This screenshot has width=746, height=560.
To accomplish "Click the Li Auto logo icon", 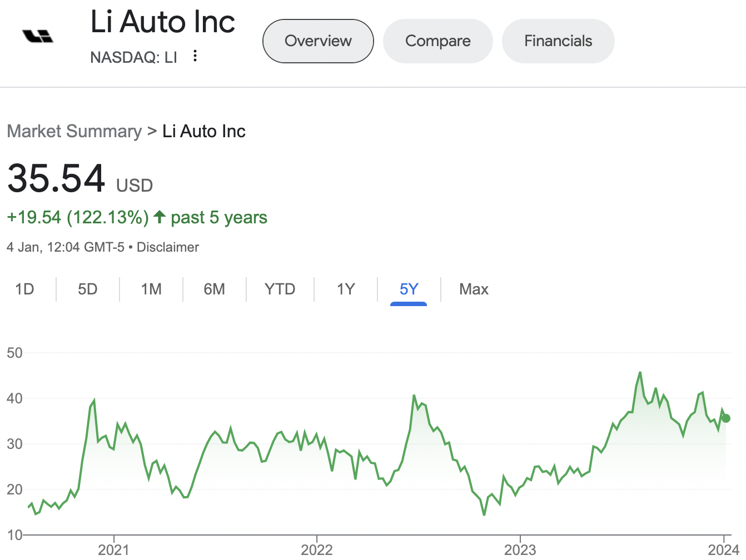I will tap(38, 37).
